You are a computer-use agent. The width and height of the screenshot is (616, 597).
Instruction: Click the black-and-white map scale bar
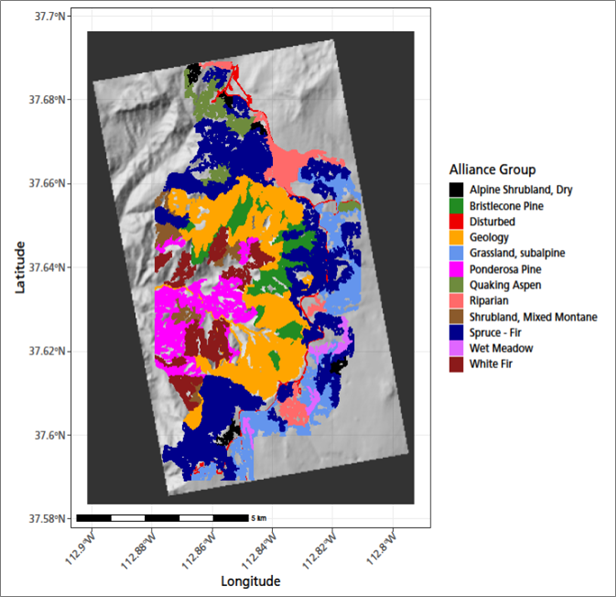tap(162, 518)
